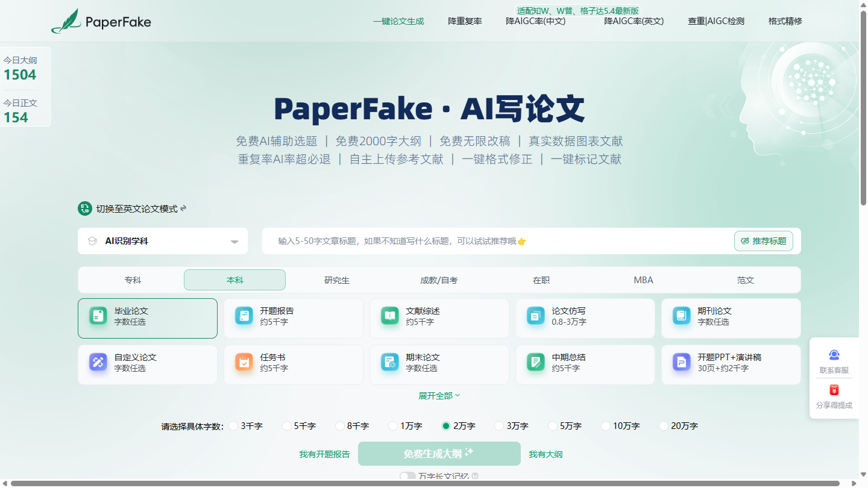Image resolution: width=868 pixels, height=488 pixels.
Task: Click the 任务书 card icon
Action: pyautogui.click(x=244, y=362)
